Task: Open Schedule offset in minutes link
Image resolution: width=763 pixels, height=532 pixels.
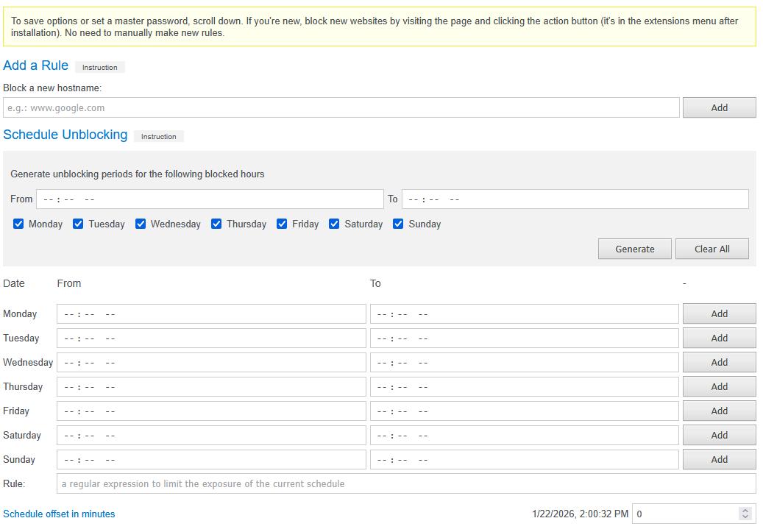Action: pyautogui.click(x=59, y=514)
